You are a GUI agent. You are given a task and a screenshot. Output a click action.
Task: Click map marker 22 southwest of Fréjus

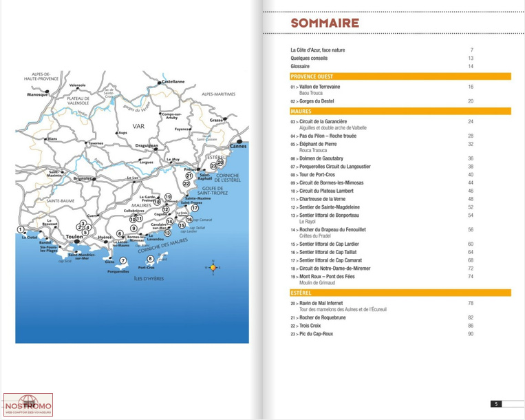click(x=186, y=184)
